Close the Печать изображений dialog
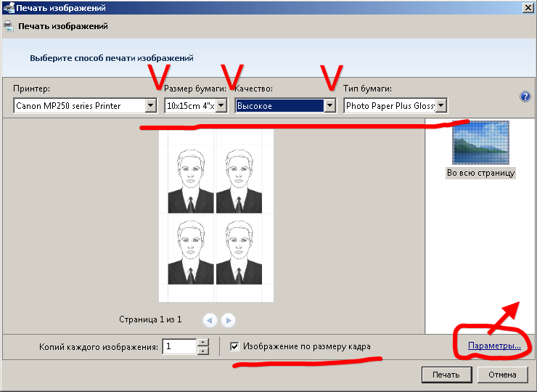Image resolution: width=537 pixels, height=392 pixels. [528, 7]
